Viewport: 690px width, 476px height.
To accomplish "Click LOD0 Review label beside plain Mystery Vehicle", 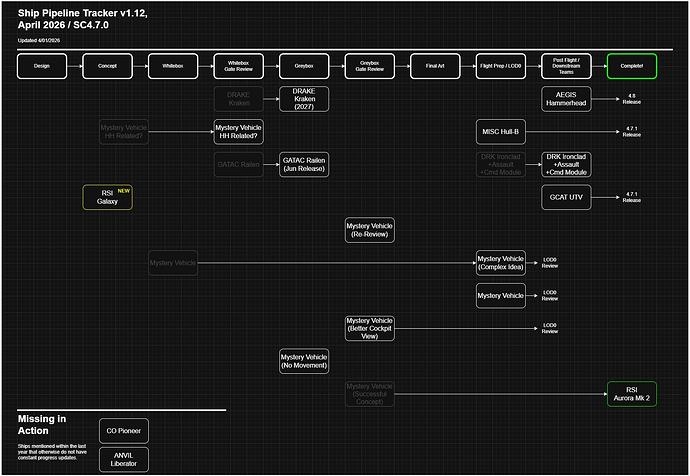I will coord(550,296).
